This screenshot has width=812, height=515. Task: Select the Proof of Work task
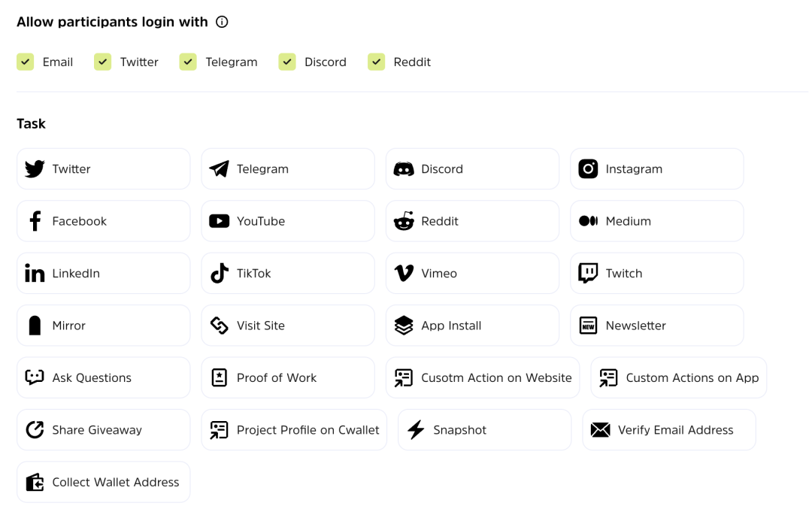[287, 377]
